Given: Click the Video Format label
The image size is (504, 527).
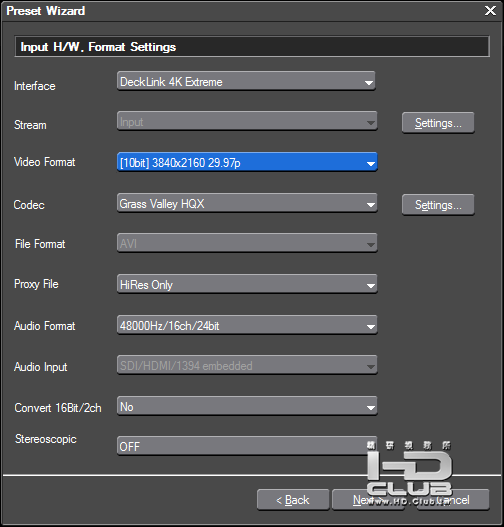Looking at the screenshot, I should pyautogui.click(x=45, y=162).
